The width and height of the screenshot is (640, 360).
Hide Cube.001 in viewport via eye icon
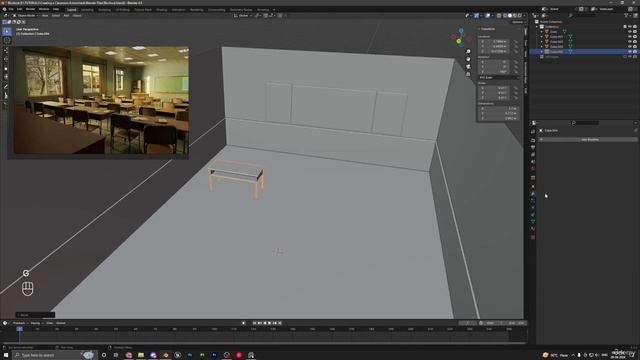630,37
